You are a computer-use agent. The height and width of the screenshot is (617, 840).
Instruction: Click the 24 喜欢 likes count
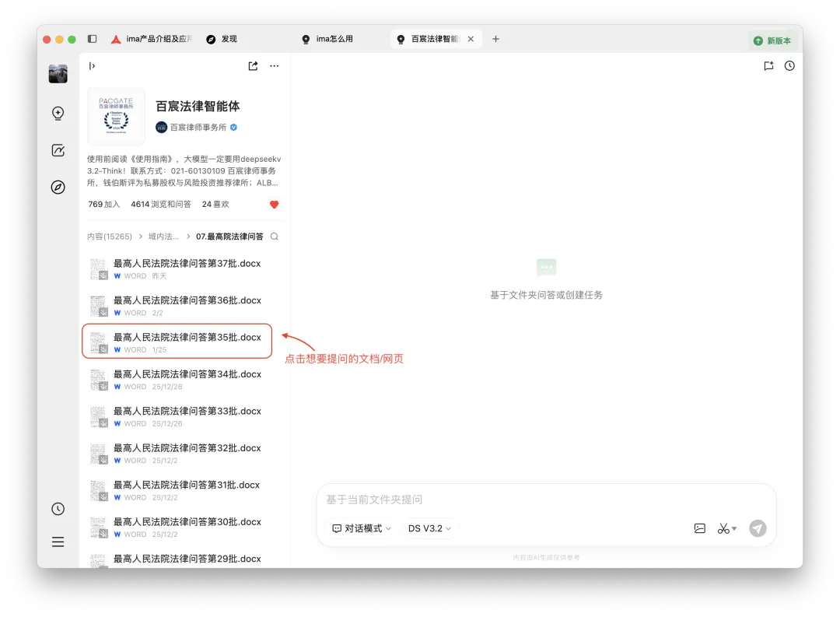(215, 204)
